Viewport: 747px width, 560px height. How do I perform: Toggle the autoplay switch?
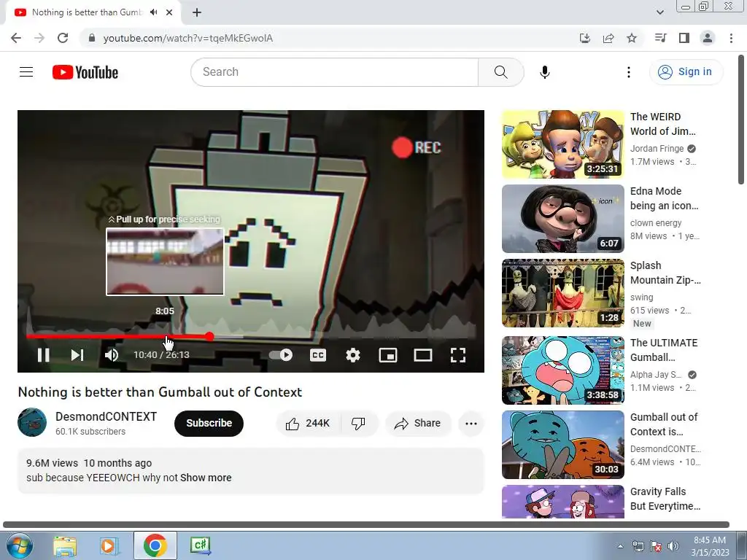[281, 355]
